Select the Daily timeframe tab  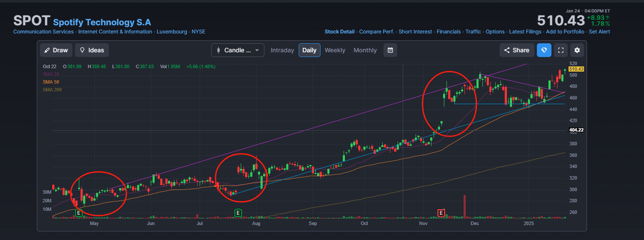point(309,50)
